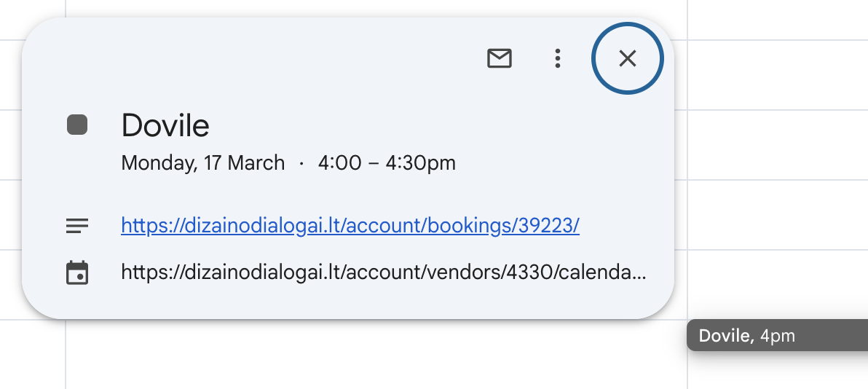The image size is (868, 389).
Task: Click the description lines icon
Action: coord(77,226)
